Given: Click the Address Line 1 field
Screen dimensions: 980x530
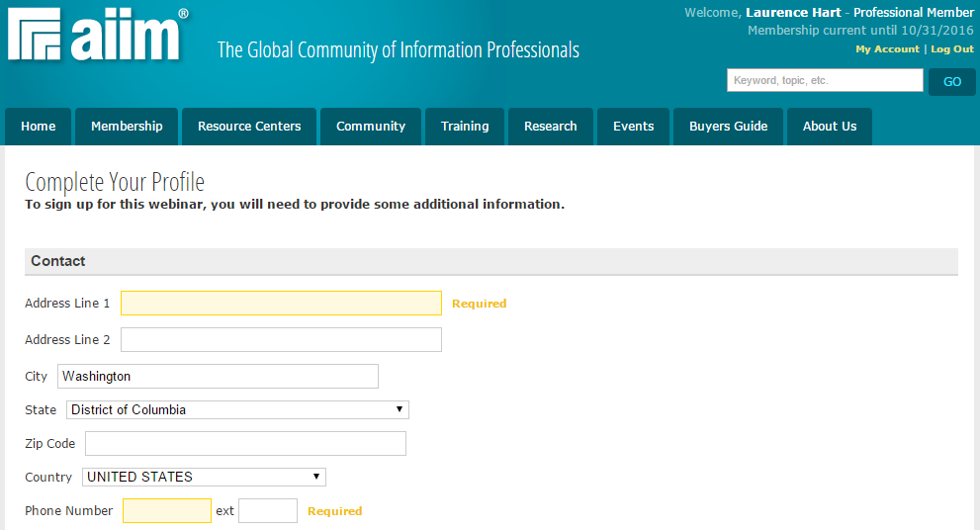Looking at the screenshot, I should (281, 304).
